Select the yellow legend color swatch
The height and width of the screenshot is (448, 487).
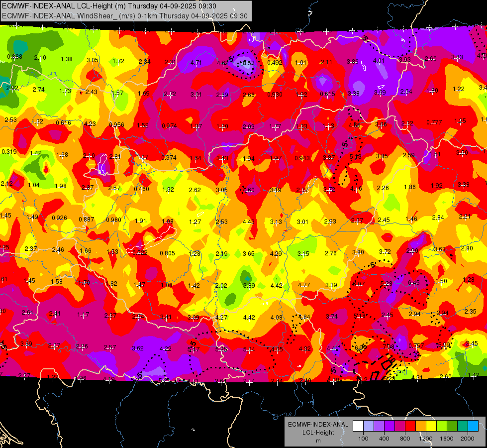431,426
